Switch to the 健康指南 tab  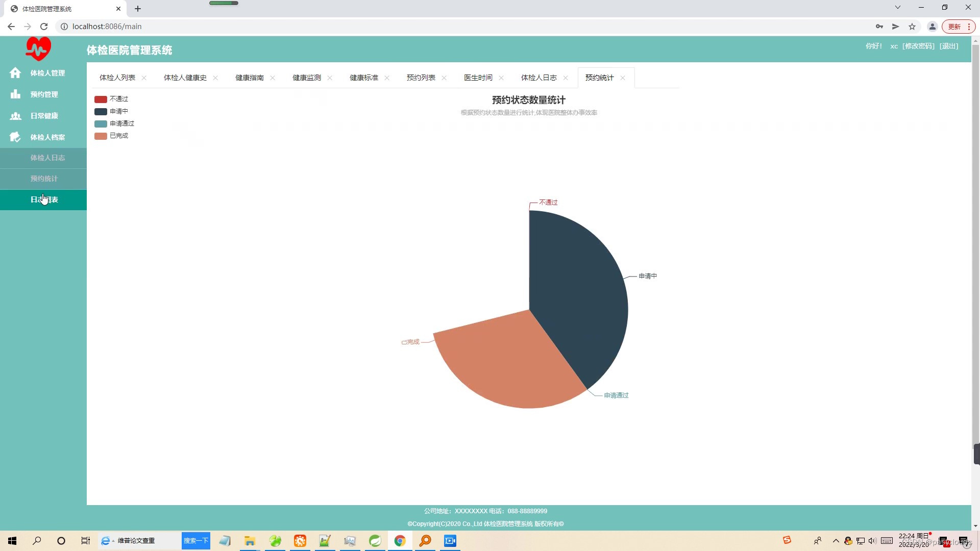tap(249, 78)
